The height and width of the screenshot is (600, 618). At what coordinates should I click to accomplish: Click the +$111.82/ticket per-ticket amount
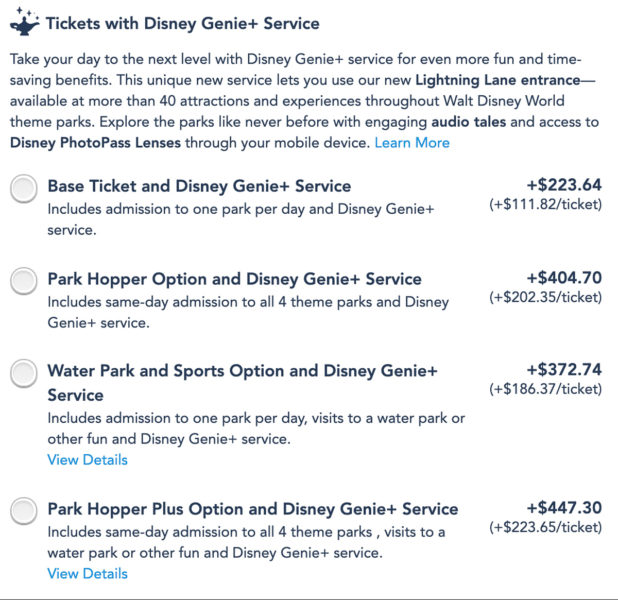(545, 204)
